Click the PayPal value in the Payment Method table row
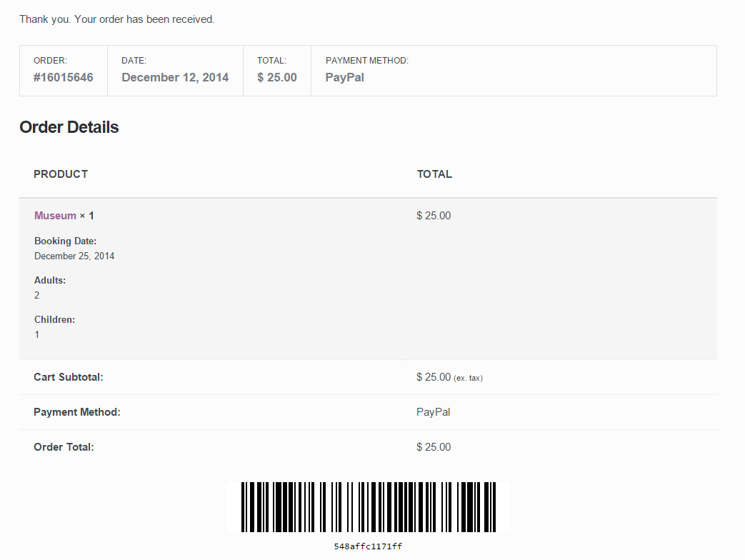Viewport: 745px width, 560px height. [433, 412]
